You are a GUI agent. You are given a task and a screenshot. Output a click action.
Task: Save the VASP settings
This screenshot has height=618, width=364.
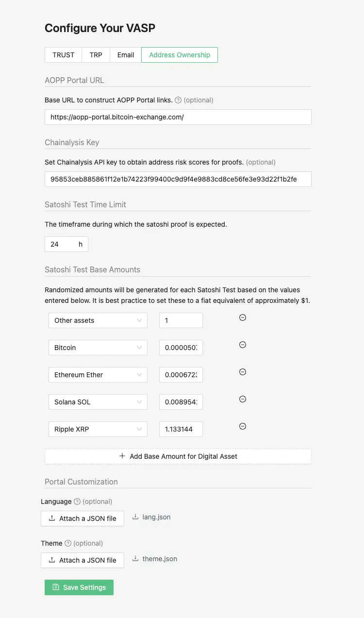(x=79, y=587)
